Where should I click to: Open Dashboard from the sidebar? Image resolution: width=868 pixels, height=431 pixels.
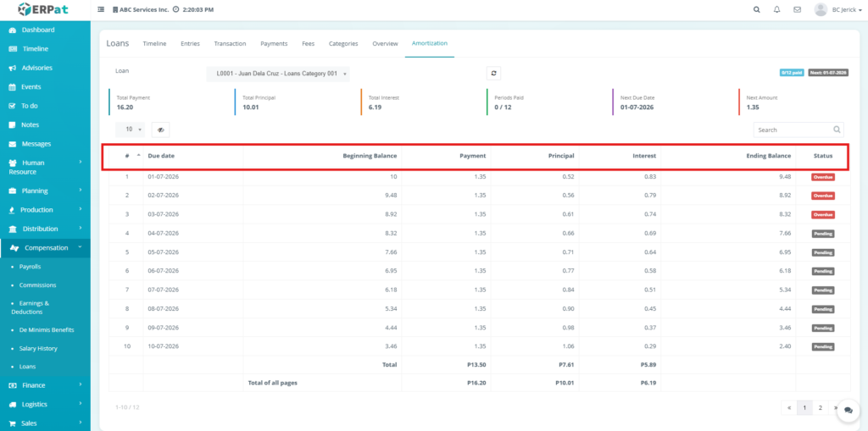38,30
